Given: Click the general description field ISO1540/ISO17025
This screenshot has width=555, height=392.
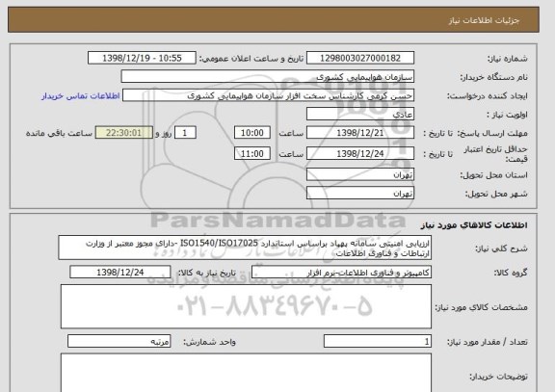Looking at the screenshot, I should [x=245, y=248].
